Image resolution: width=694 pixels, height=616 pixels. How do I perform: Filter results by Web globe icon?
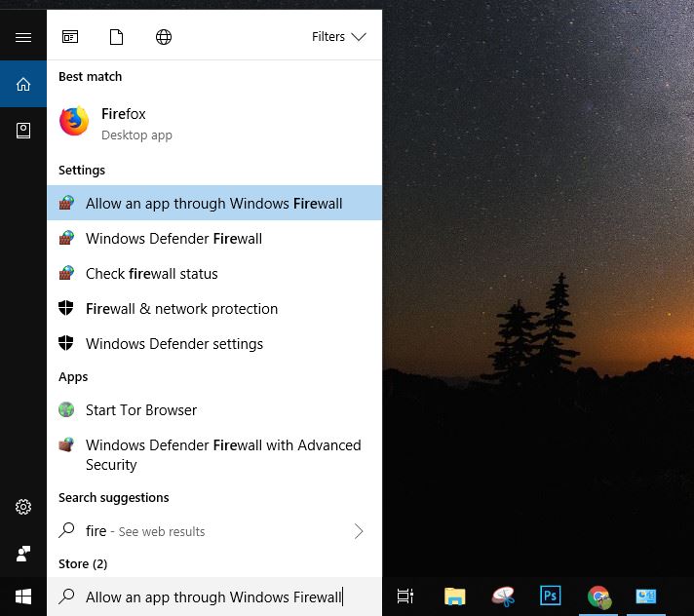[164, 37]
